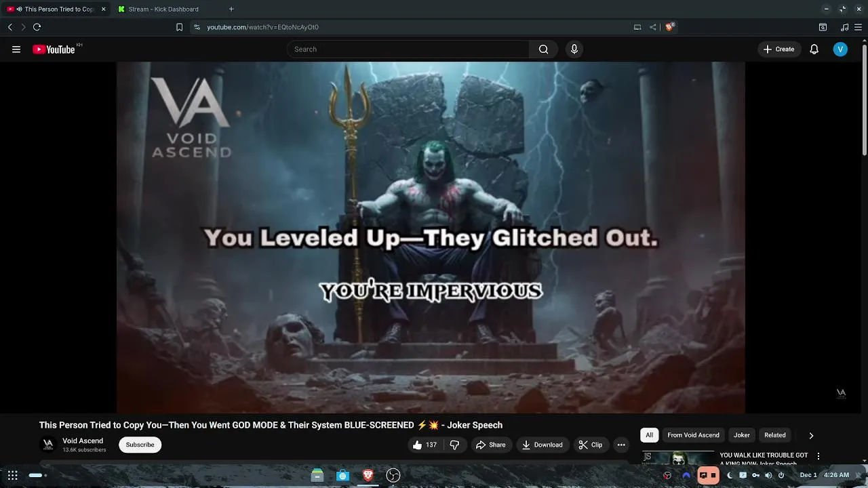Open the account avatar 'V' menu
Image resolution: width=868 pixels, height=488 pixels.
tap(840, 49)
